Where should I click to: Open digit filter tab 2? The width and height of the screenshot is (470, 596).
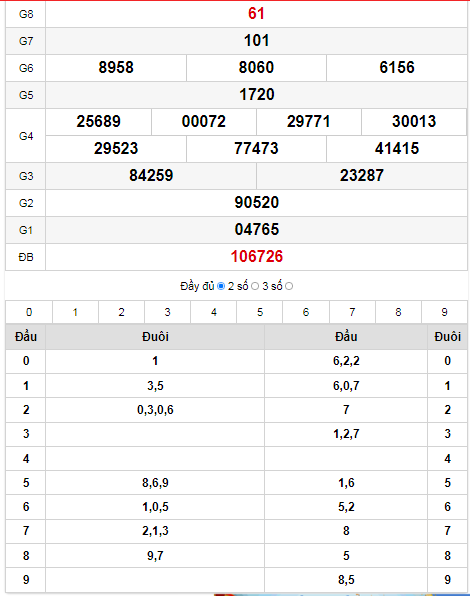(x=121, y=312)
